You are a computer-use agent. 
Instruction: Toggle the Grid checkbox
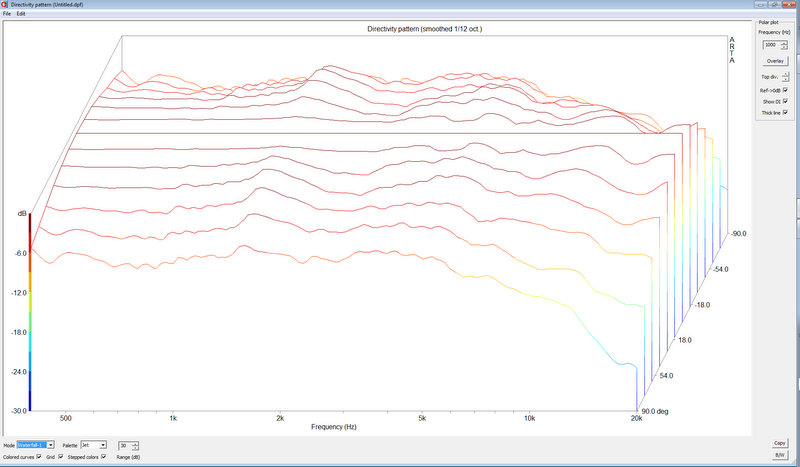pyautogui.click(x=60, y=456)
